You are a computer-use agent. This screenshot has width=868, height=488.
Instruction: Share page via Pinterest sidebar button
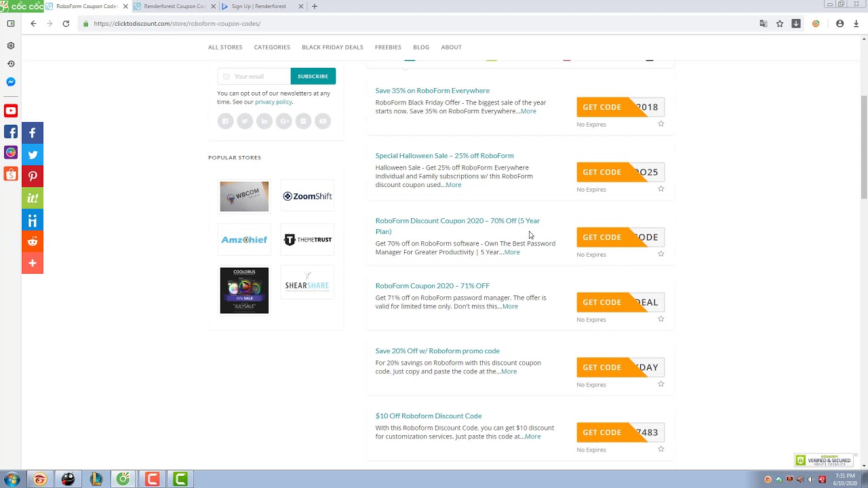33,176
